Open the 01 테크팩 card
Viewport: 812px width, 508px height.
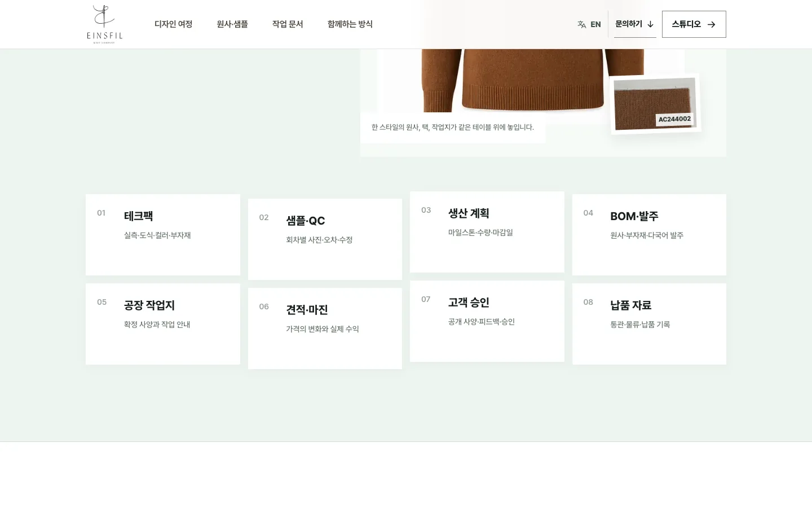[163, 235]
